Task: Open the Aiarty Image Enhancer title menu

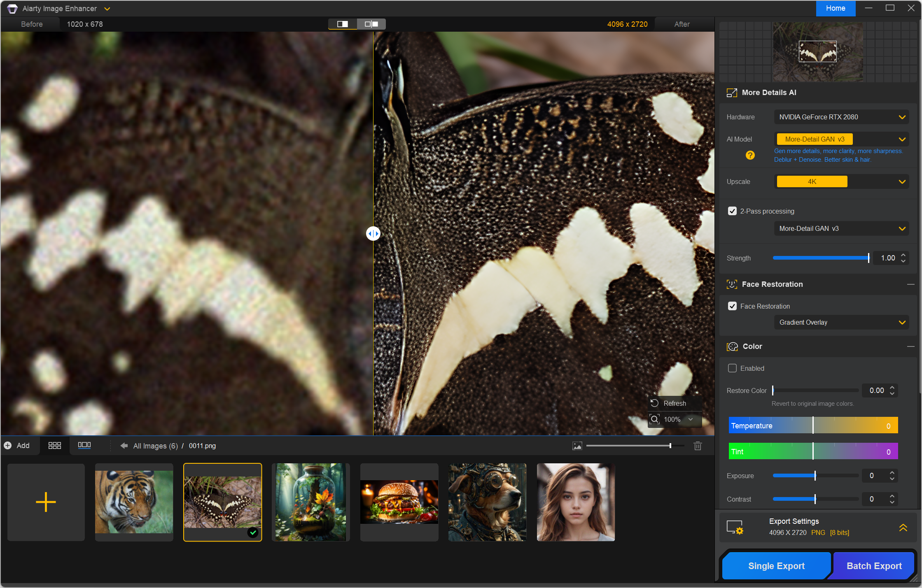Action: [107, 9]
